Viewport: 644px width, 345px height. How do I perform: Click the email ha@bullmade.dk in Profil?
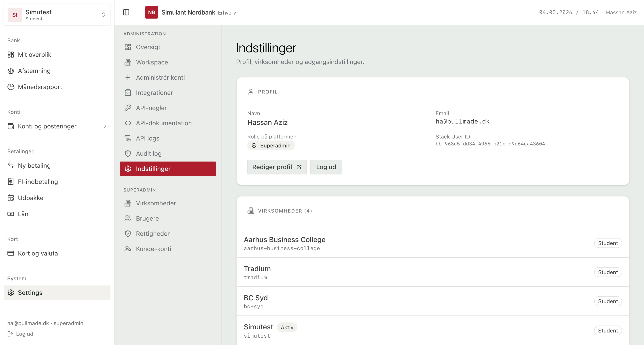coord(462,121)
